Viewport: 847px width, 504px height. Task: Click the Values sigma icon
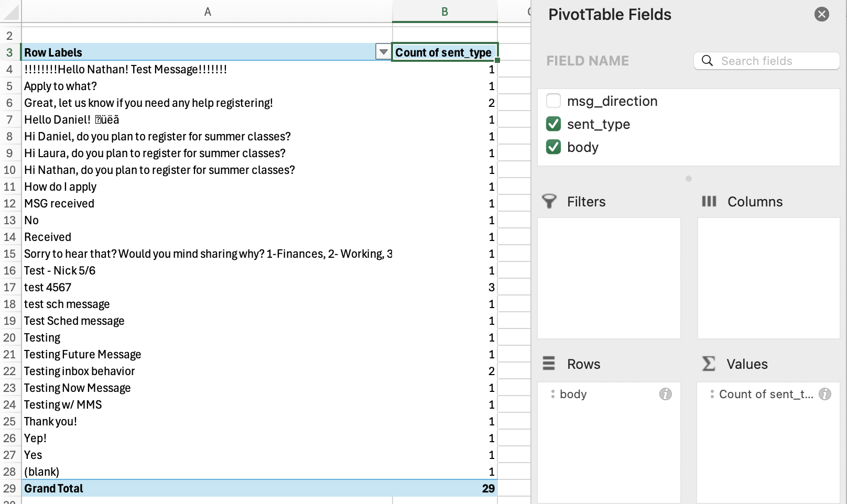(709, 364)
